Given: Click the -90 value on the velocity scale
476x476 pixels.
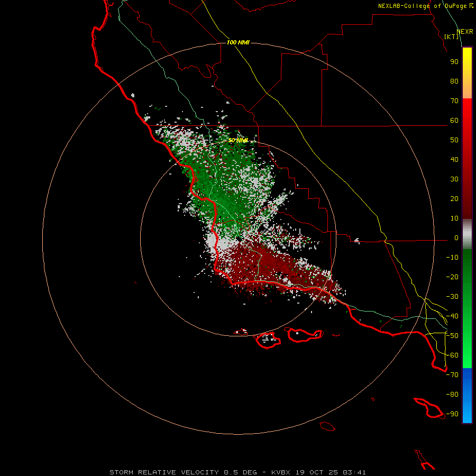Looking at the screenshot, I should coord(452,414).
